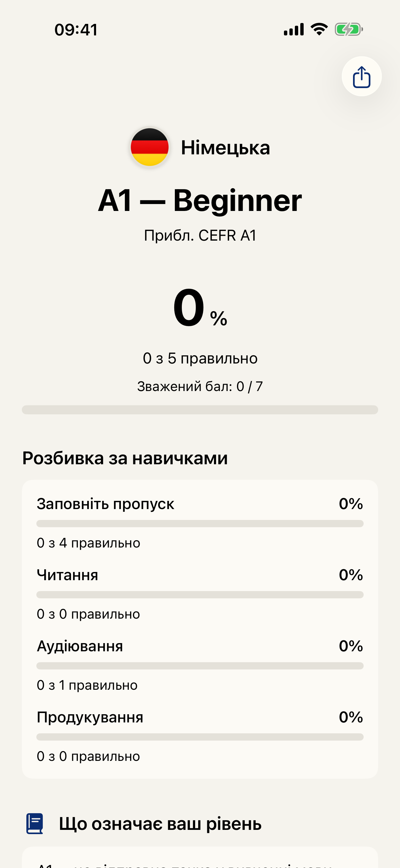The height and width of the screenshot is (868, 400).
Task: Tap the 'A1 — Beginner' heading
Action: [200, 201]
